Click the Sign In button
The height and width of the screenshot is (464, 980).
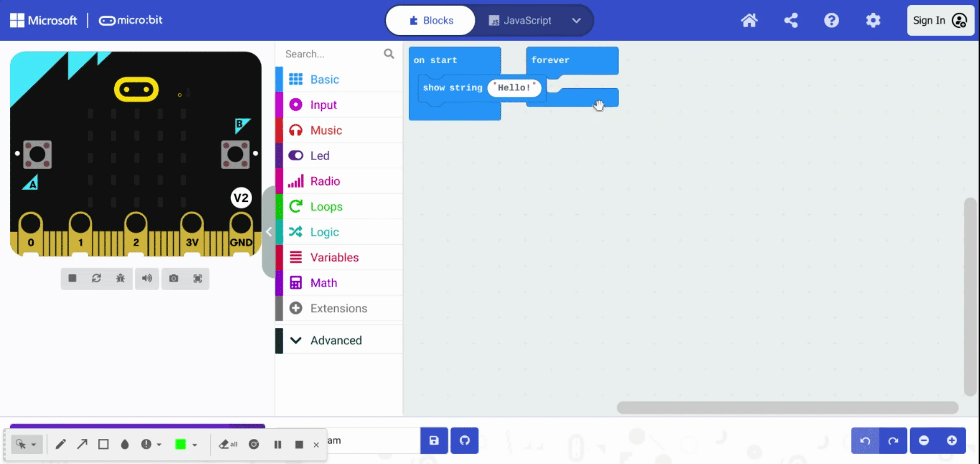coord(939,20)
